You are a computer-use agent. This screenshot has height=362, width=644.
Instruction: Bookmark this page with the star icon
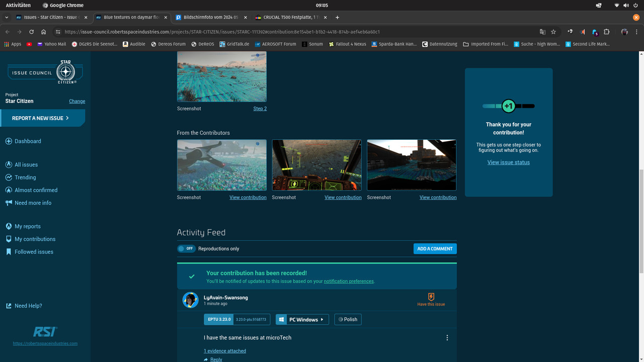[553, 32]
